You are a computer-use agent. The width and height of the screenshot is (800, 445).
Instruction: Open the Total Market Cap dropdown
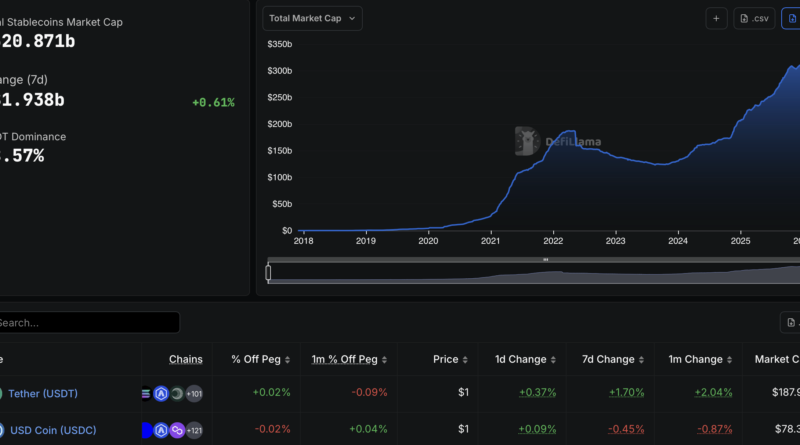(313, 18)
